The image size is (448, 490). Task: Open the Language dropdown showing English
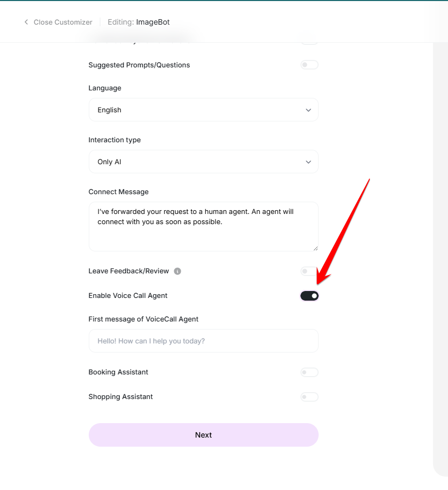(203, 110)
